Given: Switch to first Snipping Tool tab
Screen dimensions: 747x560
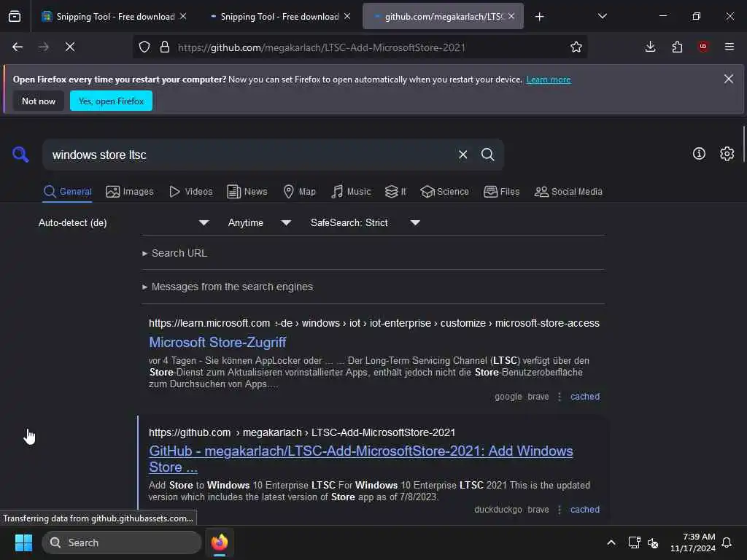Looking at the screenshot, I should pos(113,17).
